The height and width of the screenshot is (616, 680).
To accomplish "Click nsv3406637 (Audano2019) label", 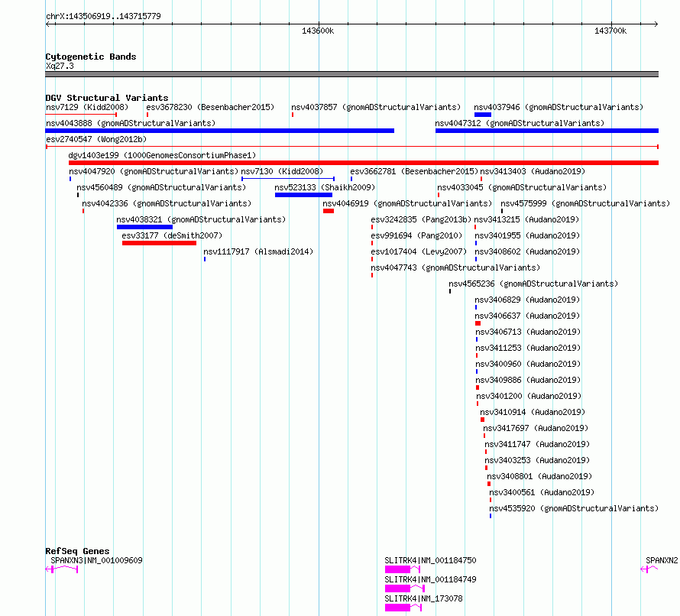I will [x=527, y=316].
